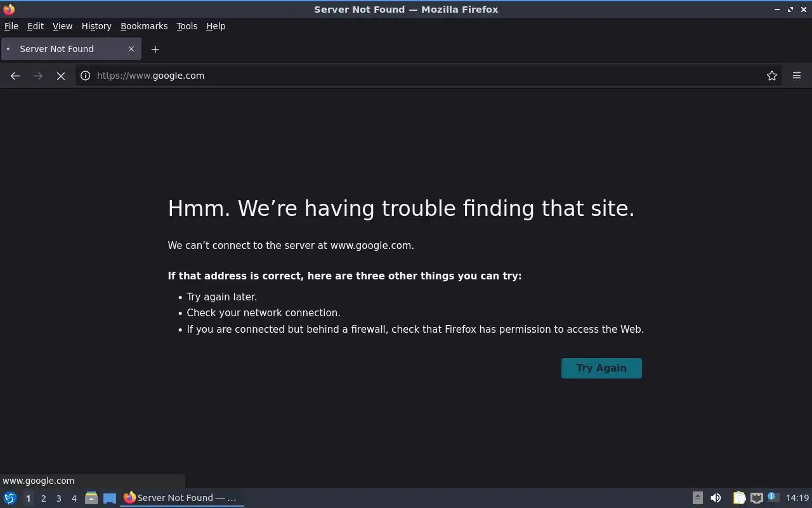
Task: Click the show desktop icon in taskbar
Action: point(110,498)
